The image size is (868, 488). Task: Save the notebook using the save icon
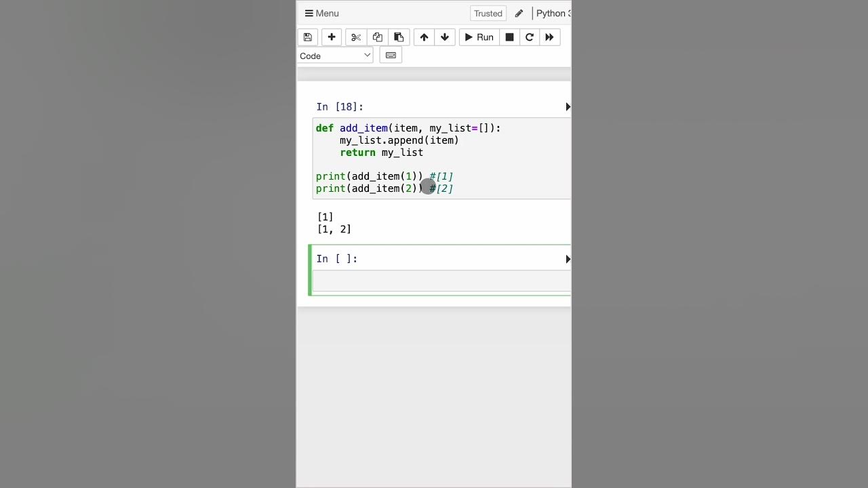(x=307, y=37)
